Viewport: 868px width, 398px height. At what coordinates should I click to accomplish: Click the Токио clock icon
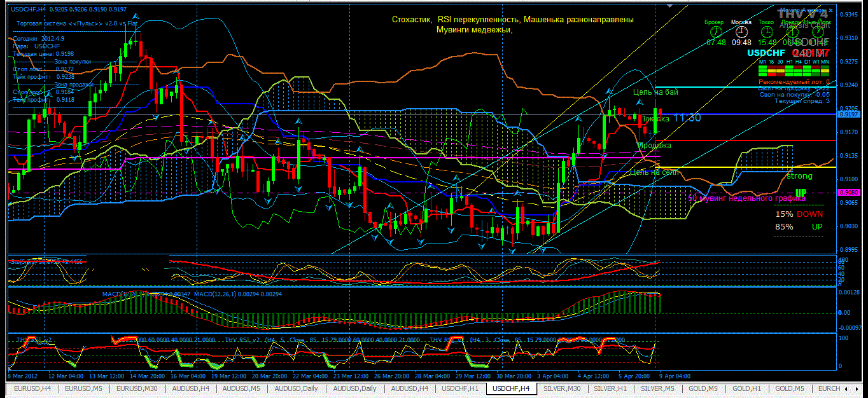pos(766,31)
